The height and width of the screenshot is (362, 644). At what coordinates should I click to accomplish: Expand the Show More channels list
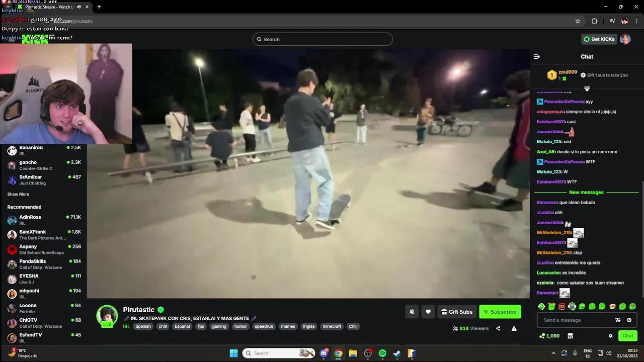18,194
